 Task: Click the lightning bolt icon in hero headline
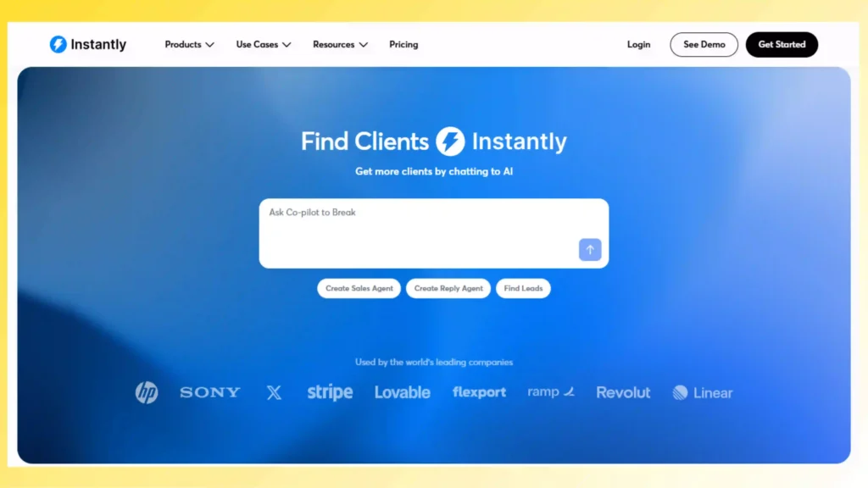coord(450,141)
